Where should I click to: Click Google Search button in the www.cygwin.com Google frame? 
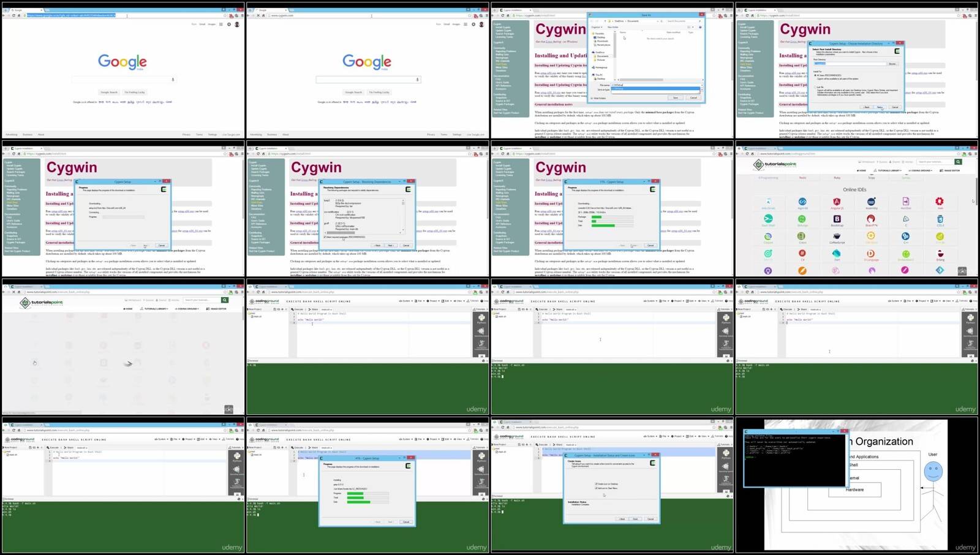click(353, 92)
